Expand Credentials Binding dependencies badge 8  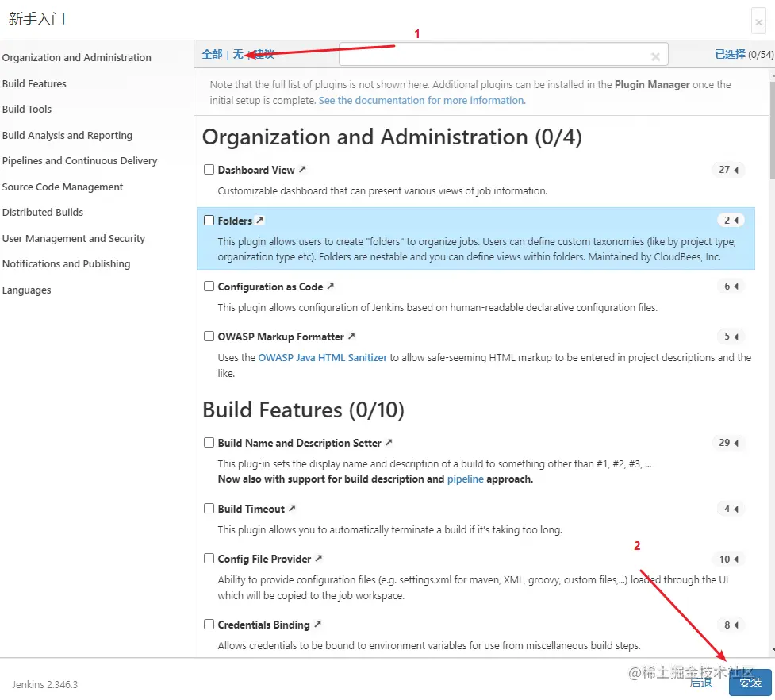(731, 625)
